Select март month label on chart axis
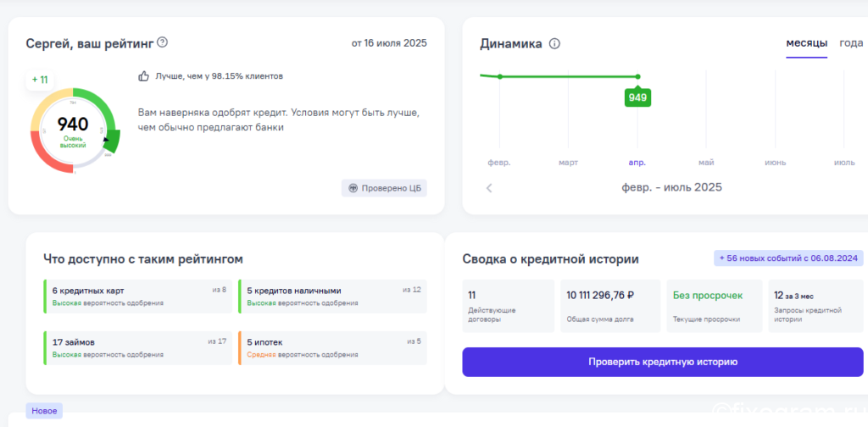The width and height of the screenshot is (868, 427). click(x=569, y=163)
